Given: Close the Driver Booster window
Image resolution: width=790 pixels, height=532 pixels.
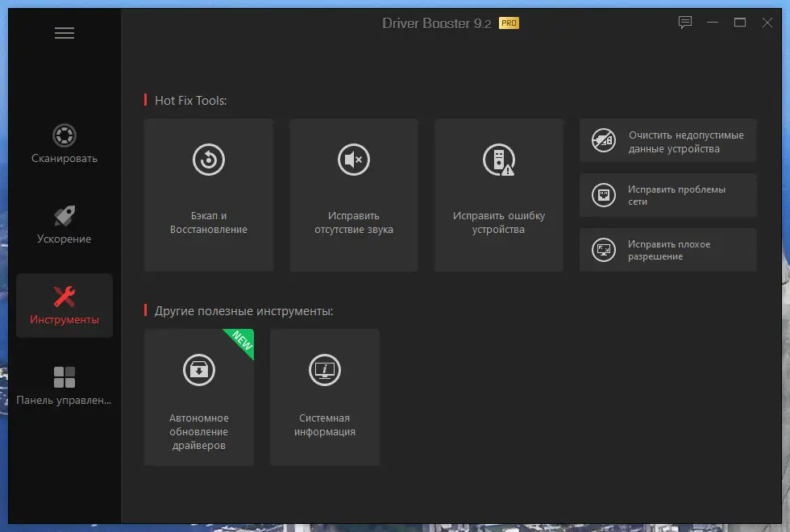Looking at the screenshot, I should pos(767,23).
